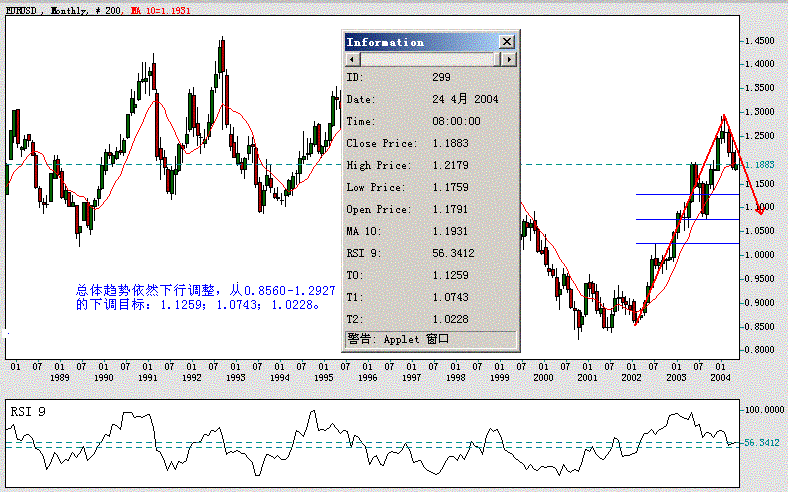
Task: Click the RSI 9 indicator panel label
Action: coord(28,412)
